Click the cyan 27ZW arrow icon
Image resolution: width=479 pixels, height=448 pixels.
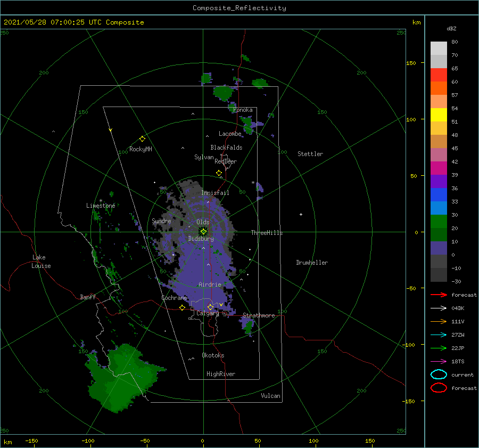[439, 335]
